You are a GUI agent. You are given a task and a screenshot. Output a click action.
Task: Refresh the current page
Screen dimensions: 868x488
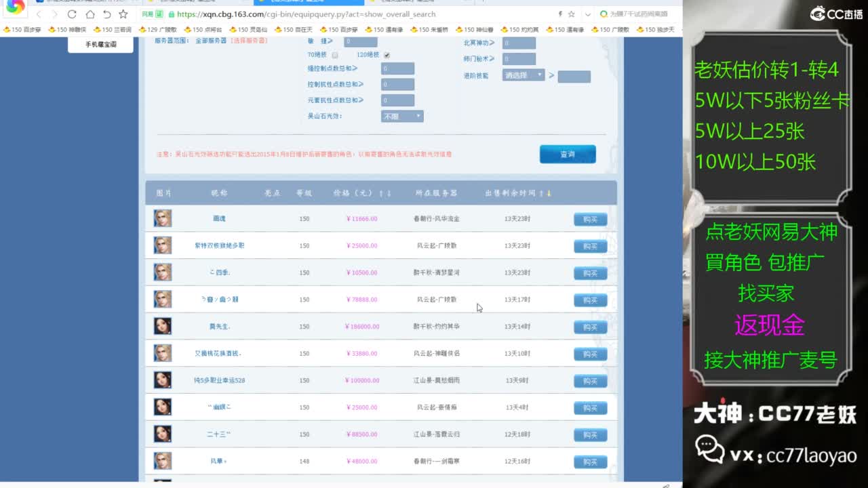pyautogui.click(x=71, y=14)
